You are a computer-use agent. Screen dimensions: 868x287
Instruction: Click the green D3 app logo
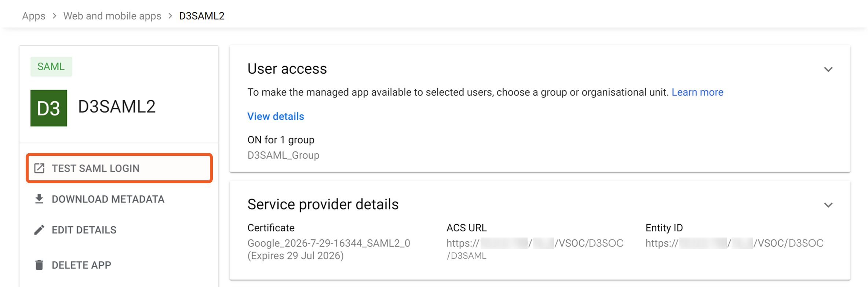point(49,108)
